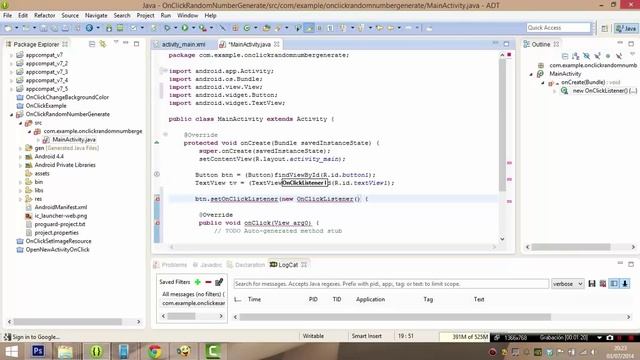The width and height of the screenshot is (640, 360).
Task: Open the Android Virtual Device Manager icon
Action: pos(120,28)
